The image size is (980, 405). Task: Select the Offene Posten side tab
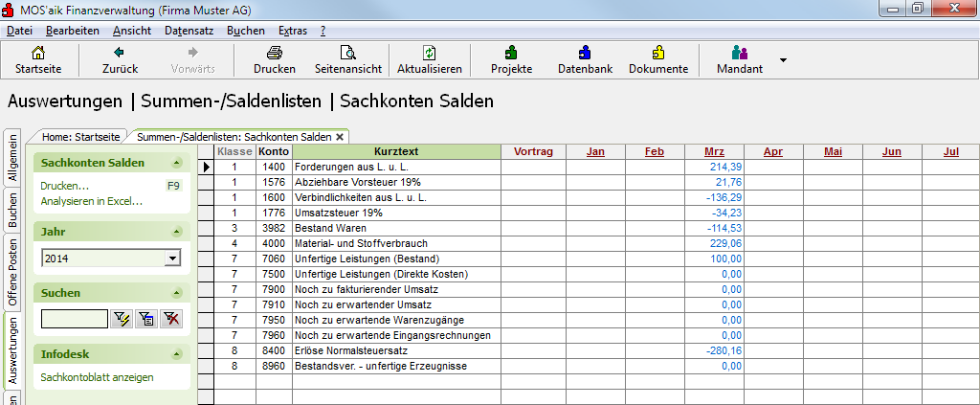(13, 273)
